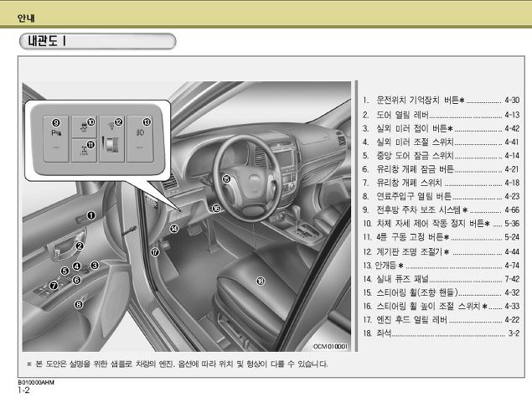Click page reference '5-24'
The width and height of the screenshot is (532, 398).
512,237
